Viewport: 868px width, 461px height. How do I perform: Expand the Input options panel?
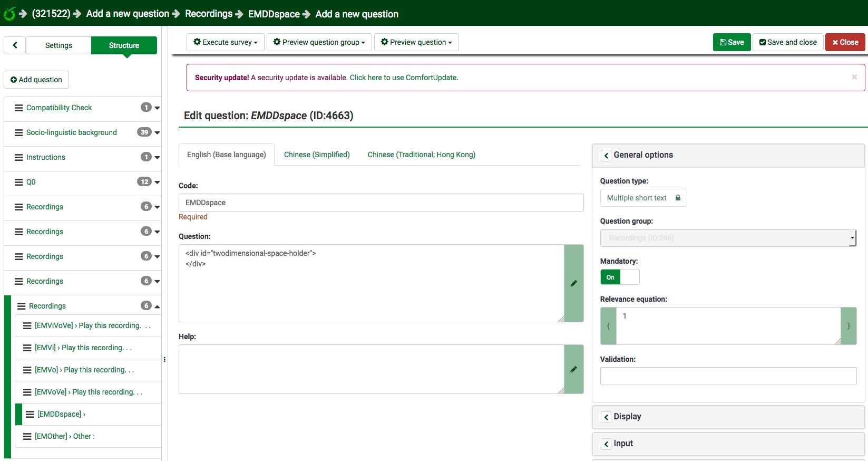click(606, 444)
